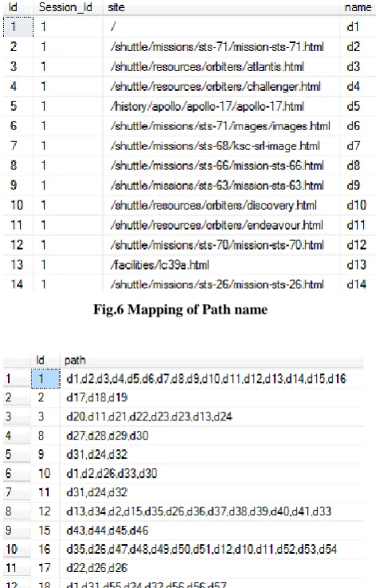Click name cell d12 beside mission-sts-70.html

click(357, 245)
